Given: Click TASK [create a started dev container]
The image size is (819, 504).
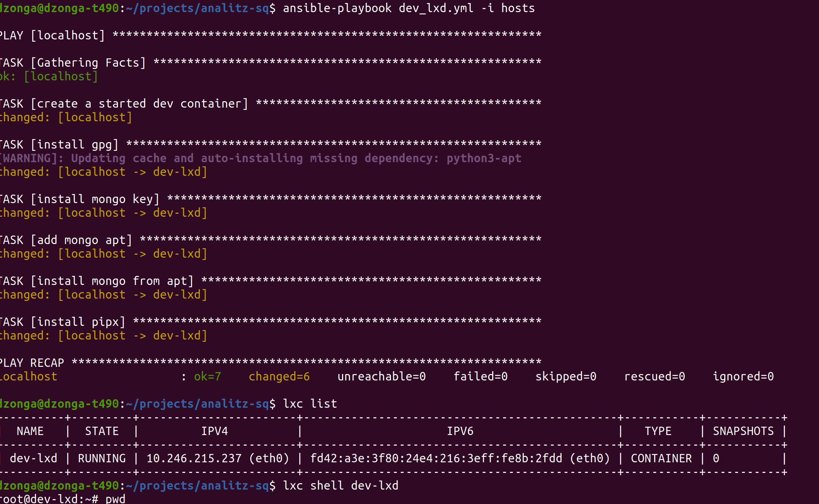Looking at the screenshot, I should point(271,103).
